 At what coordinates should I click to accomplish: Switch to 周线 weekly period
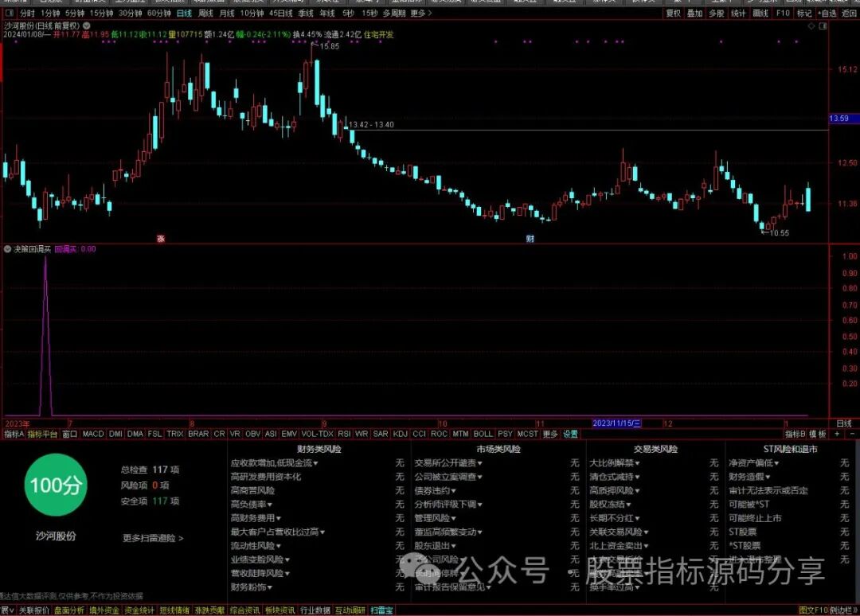tap(205, 14)
